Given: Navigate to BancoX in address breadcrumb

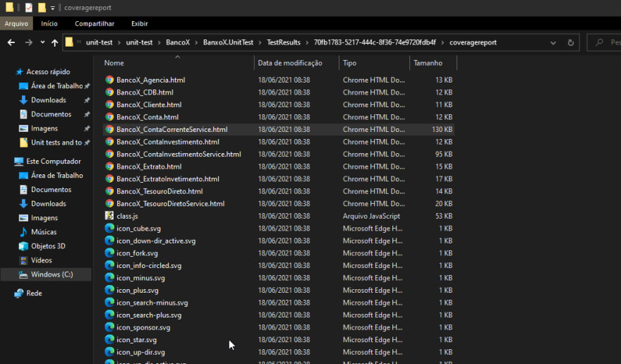Looking at the screenshot, I should click(x=178, y=42).
